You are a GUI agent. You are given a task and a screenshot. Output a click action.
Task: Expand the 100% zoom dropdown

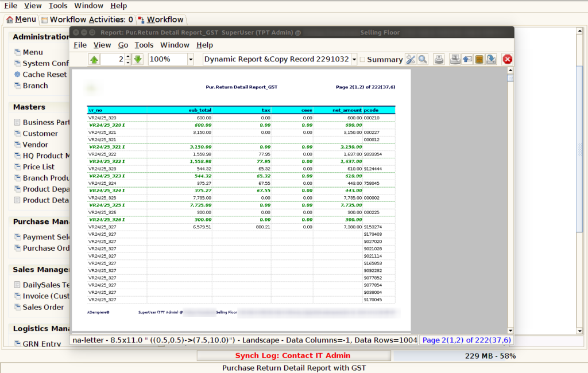coord(191,59)
